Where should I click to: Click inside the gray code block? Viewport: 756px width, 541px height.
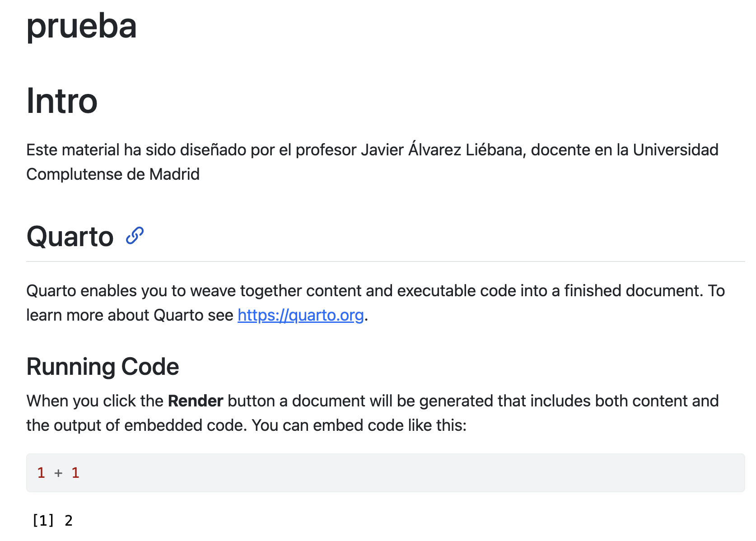coord(385,472)
